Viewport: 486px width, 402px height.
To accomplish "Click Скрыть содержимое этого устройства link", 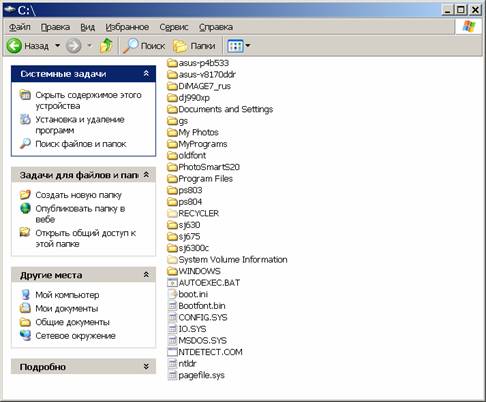I will pos(88,100).
